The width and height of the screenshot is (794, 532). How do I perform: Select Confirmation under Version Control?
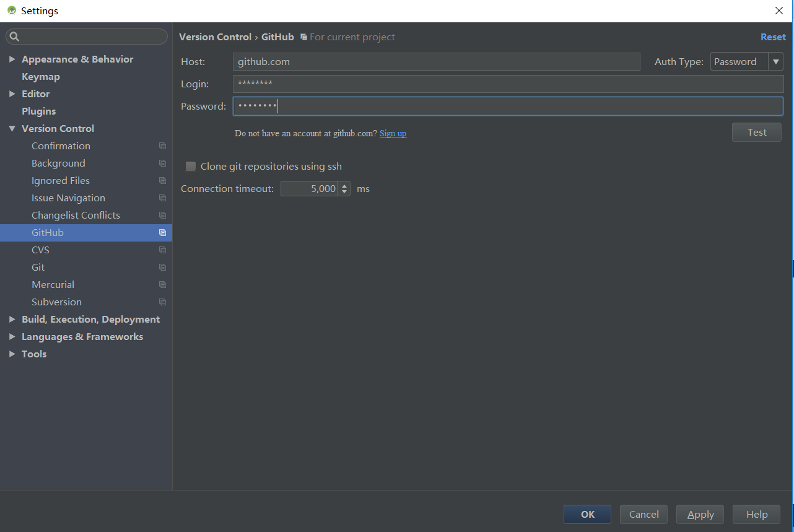click(61, 146)
